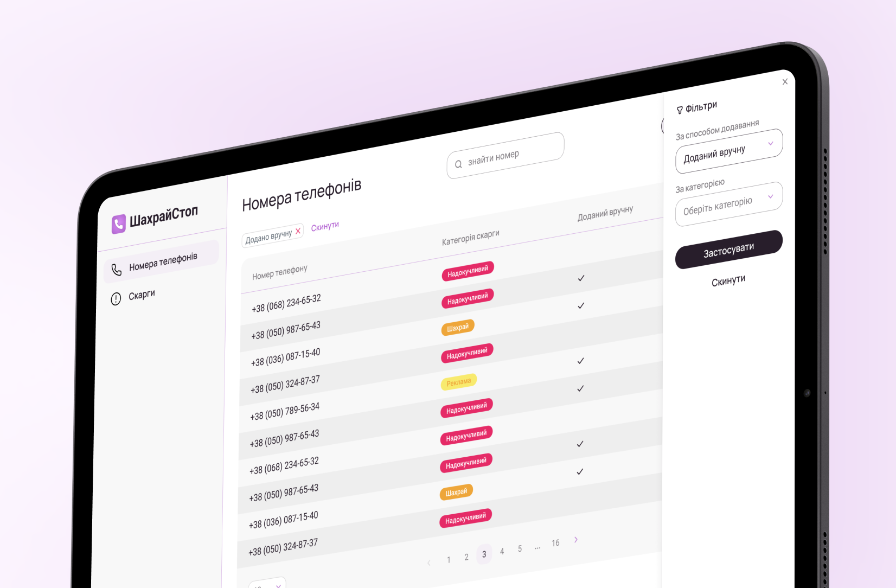Viewport: 896px width, 588px height.
Task: Remove the Додано вручну filter chip
Action: pyautogui.click(x=298, y=231)
